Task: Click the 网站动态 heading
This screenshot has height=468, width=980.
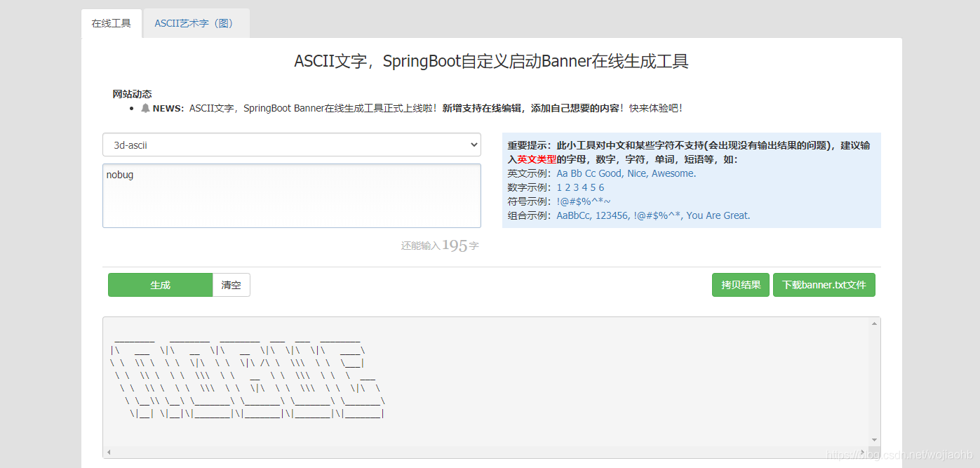Action: tap(132, 94)
